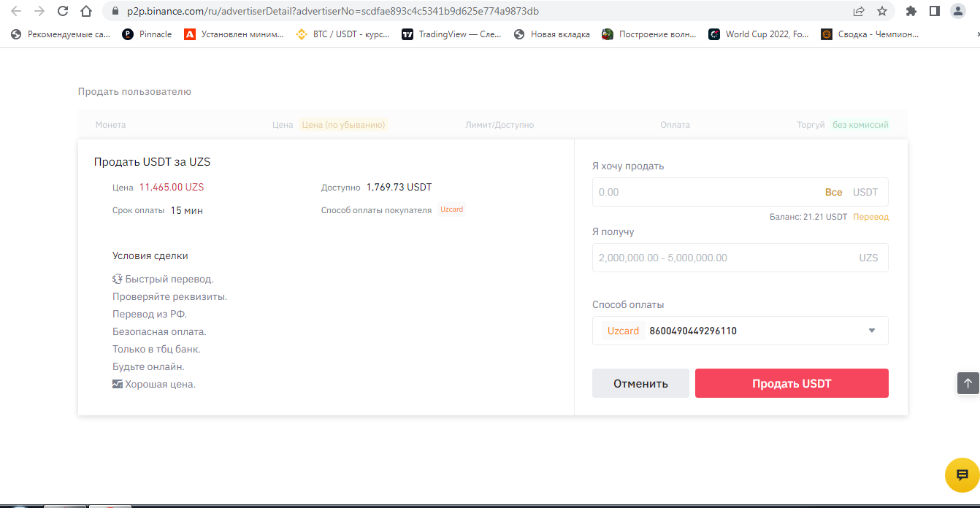Image resolution: width=980 pixels, height=508 pixels.
Task: Click the scroll-to-top arrow button
Action: 968,383
